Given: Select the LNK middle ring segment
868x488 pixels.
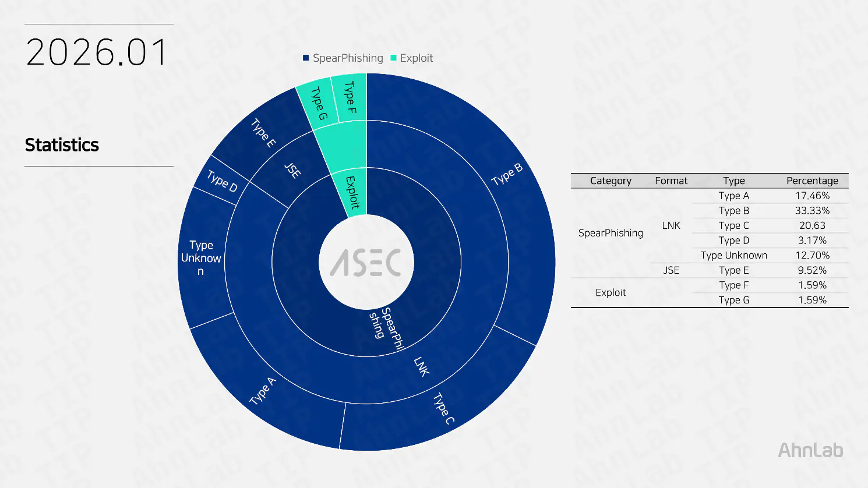Looking at the screenshot, I should pyautogui.click(x=421, y=366).
